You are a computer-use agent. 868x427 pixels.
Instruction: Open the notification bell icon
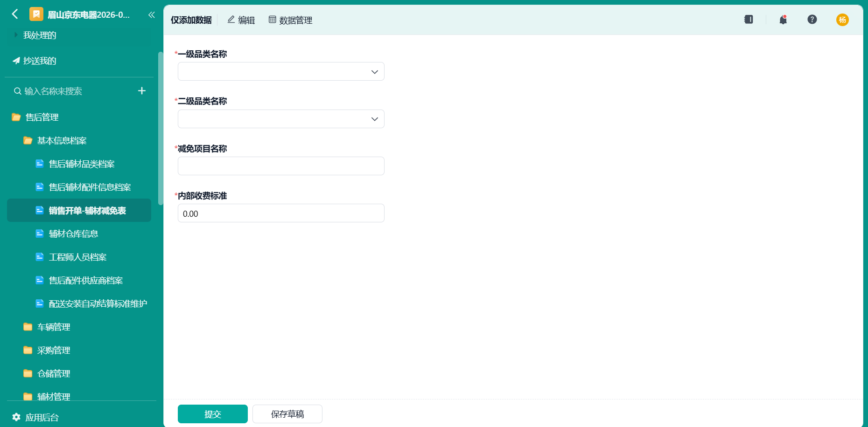point(783,20)
